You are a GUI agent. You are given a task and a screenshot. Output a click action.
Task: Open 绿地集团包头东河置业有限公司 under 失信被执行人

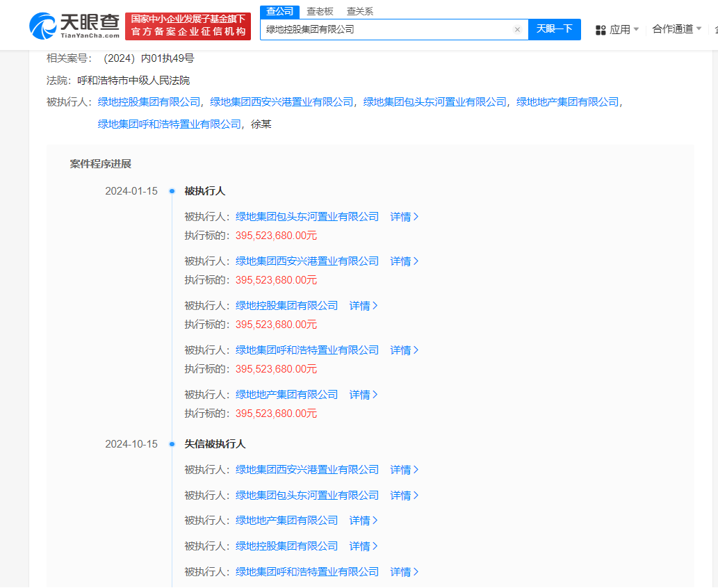click(x=307, y=495)
